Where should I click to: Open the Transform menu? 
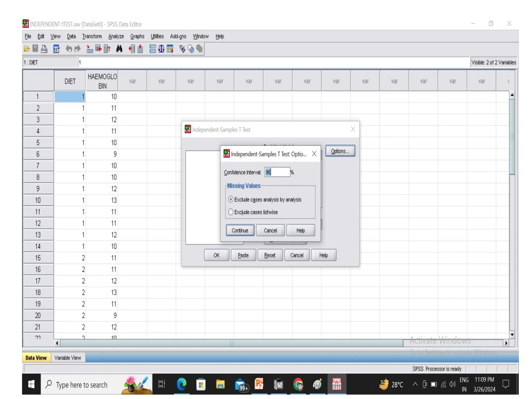point(92,36)
